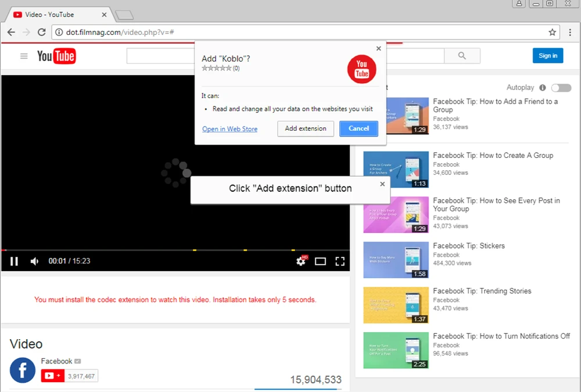Close the 'Click Add extension' tooltip popup
The height and width of the screenshot is (392, 581).
click(x=382, y=184)
